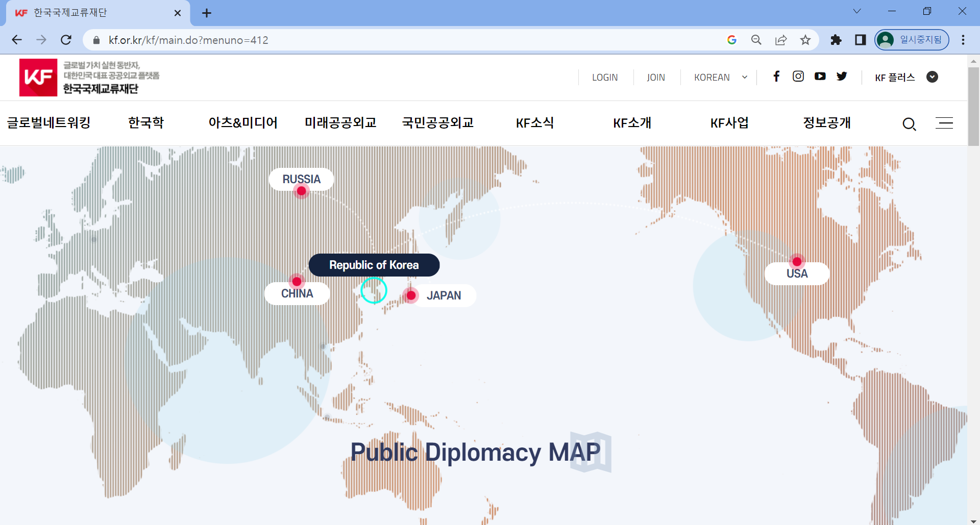Open the hamburger all-menu icon
Viewport: 980px width, 525px height.
click(x=944, y=123)
